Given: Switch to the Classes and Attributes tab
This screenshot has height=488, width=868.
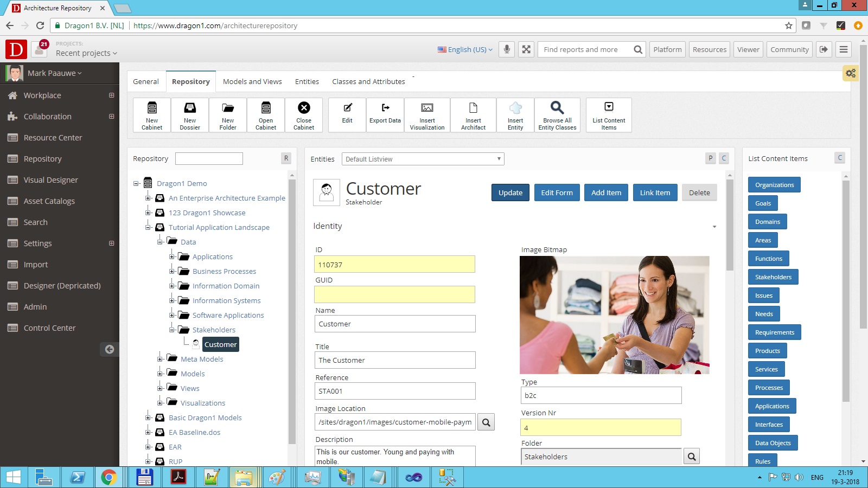Looking at the screenshot, I should [368, 82].
